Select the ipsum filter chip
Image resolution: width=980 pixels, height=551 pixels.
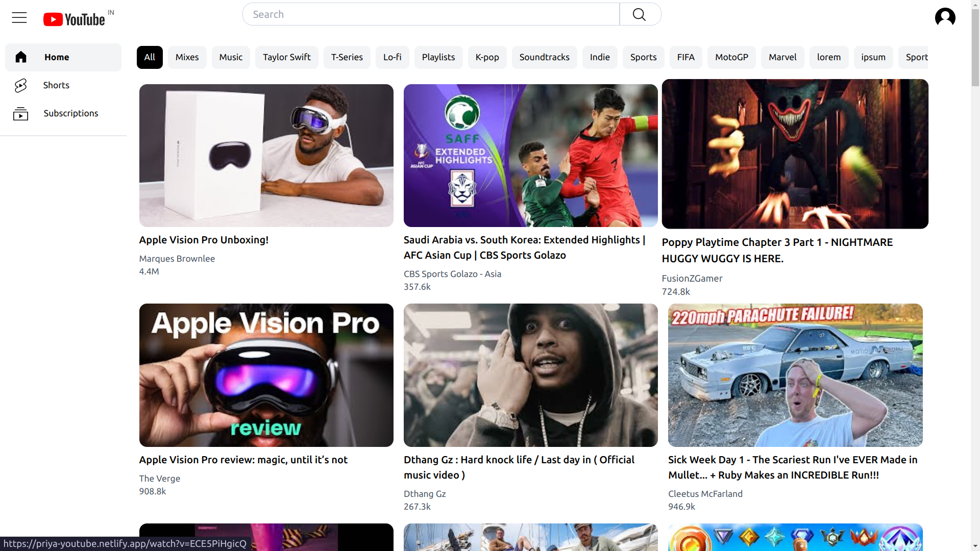click(873, 57)
